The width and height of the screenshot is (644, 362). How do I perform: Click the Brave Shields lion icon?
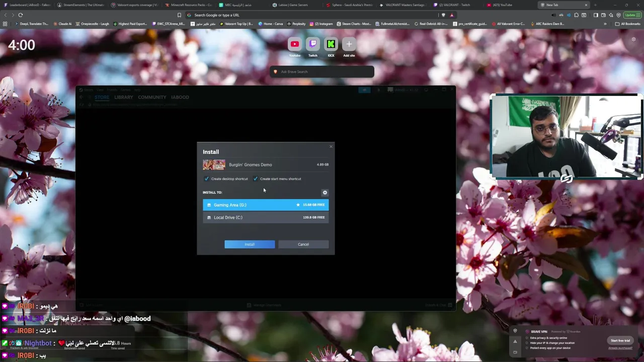tap(443, 15)
